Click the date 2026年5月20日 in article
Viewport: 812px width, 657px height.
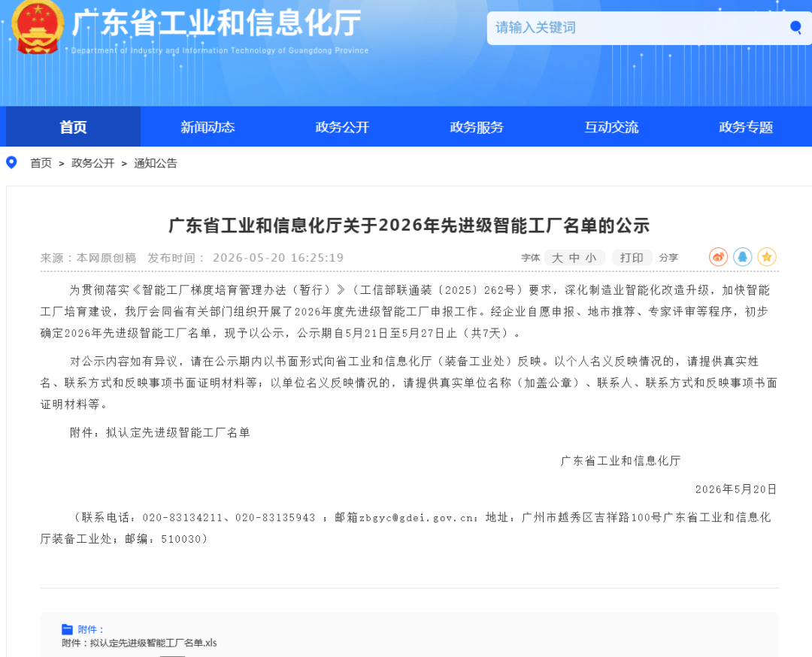736,489
